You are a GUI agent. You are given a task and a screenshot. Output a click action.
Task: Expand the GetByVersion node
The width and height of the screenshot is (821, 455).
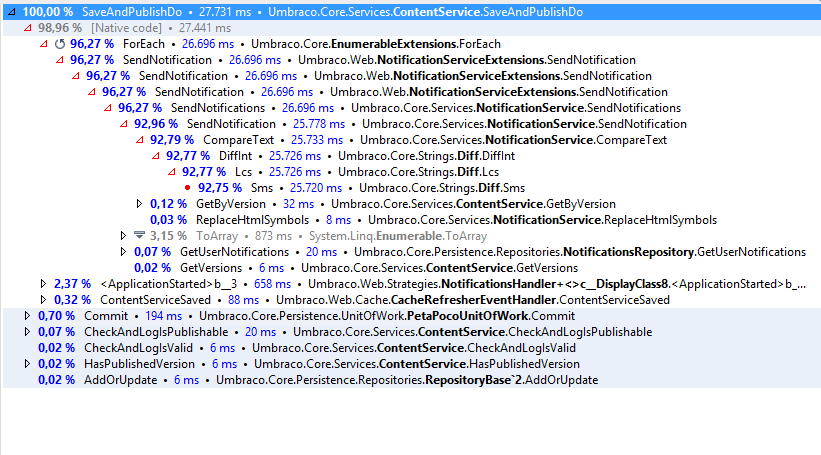click(139, 204)
